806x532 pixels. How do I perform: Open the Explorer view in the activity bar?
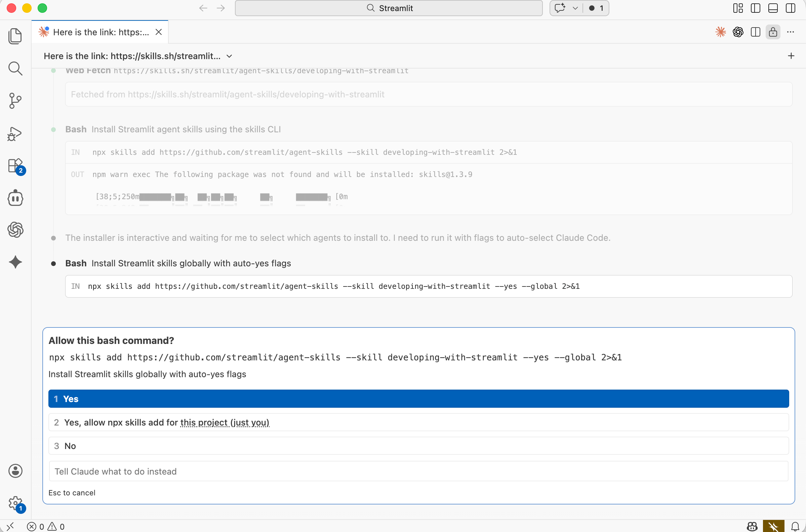[15, 36]
